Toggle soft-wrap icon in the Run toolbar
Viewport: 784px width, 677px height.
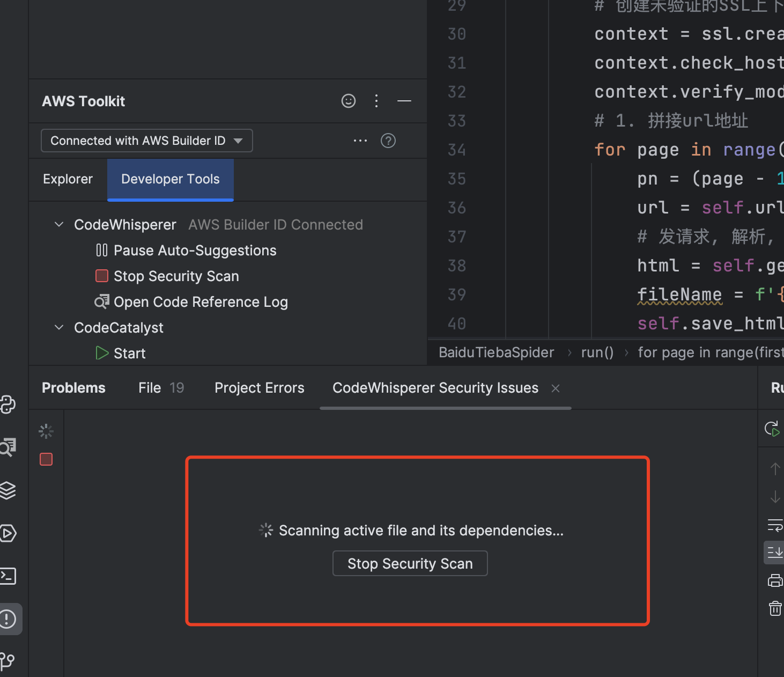click(x=775, y=525)
